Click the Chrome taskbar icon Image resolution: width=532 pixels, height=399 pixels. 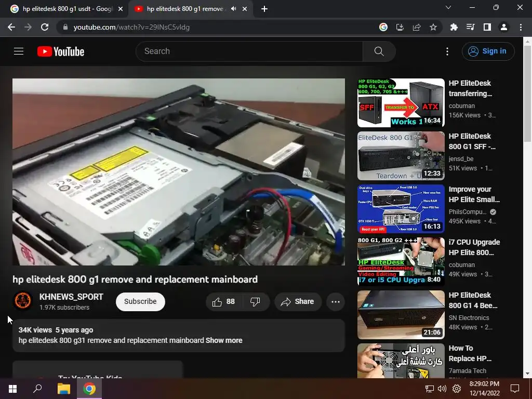(89, 389)
